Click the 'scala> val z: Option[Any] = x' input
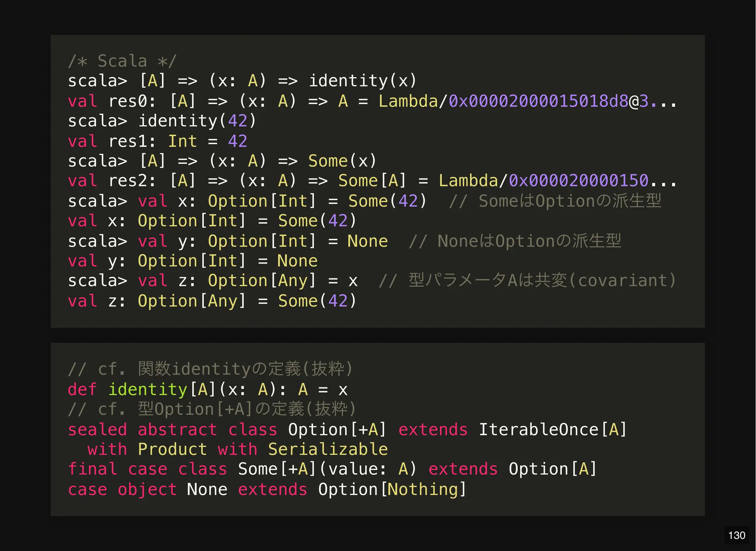The height and width of the screenshot is (551, 756). tap(213, 281)
